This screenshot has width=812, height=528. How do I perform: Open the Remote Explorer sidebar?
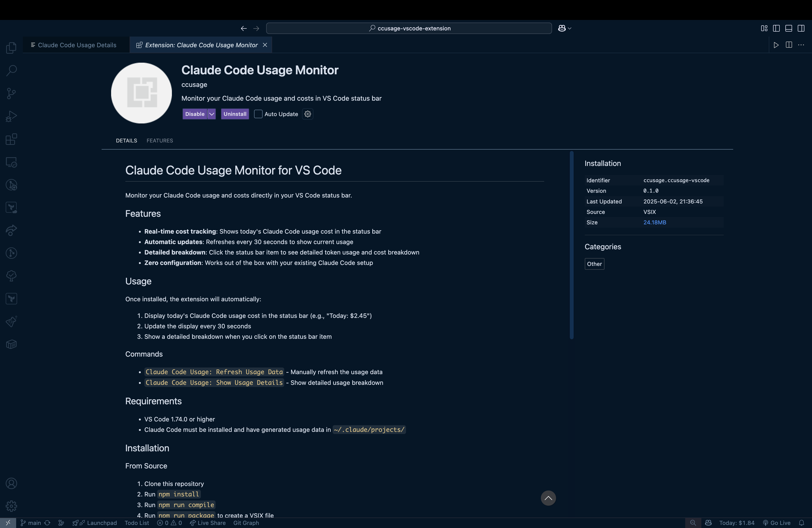coord(11,163)
